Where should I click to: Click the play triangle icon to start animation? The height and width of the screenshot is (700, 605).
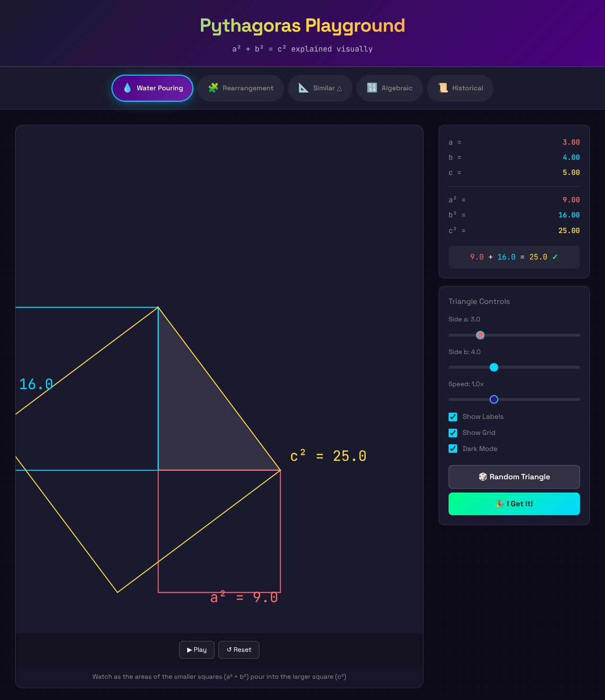[189, 650]
